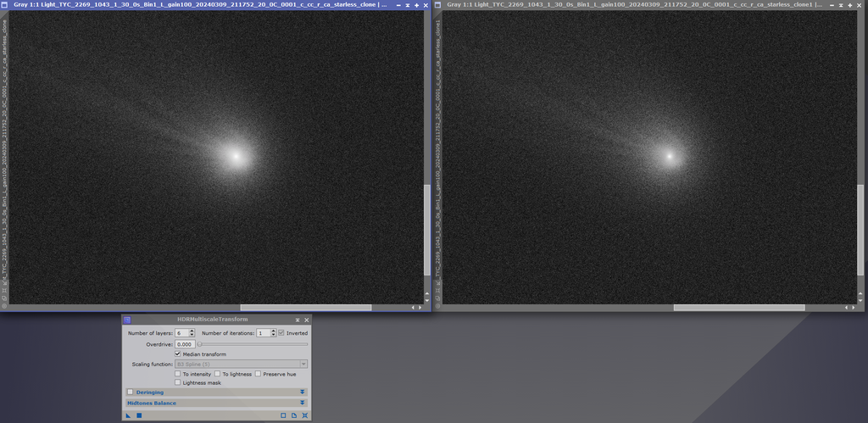The height and width of the screenshot is (423, 868).
Task: Click window icon of right starless_clone1 window
Action: point(437,4)
